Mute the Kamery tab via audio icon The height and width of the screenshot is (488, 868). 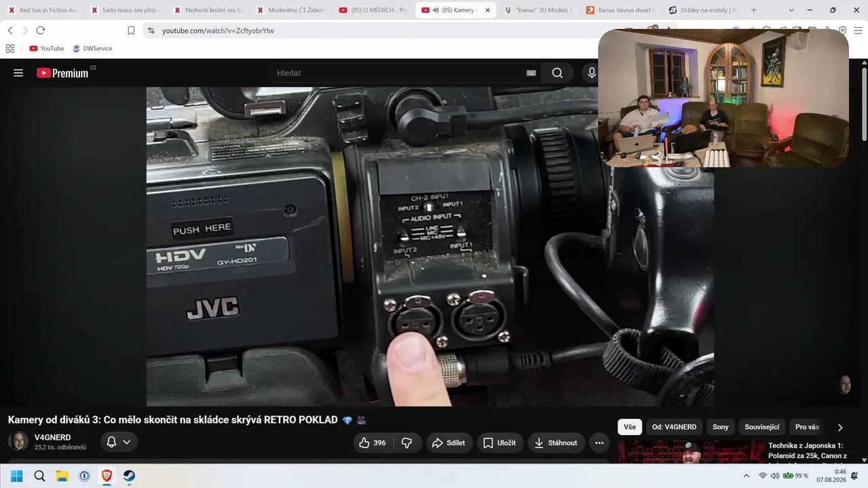point(435,10)
